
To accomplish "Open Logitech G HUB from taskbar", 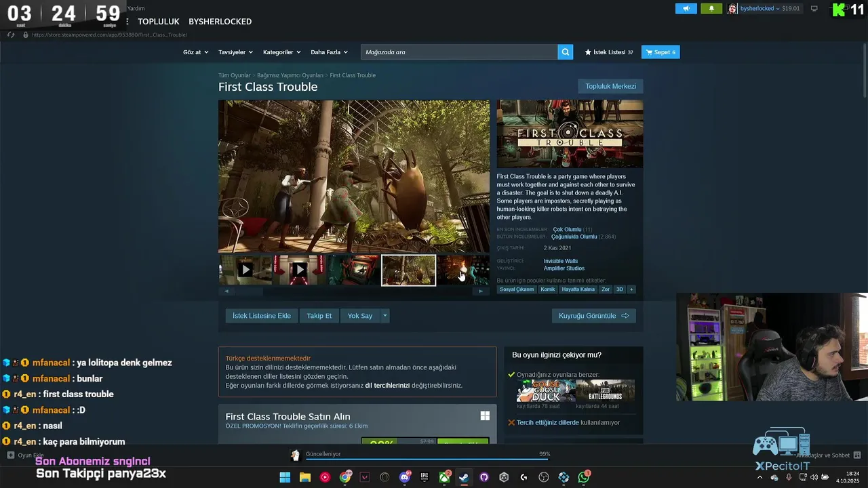I will 524,477.
